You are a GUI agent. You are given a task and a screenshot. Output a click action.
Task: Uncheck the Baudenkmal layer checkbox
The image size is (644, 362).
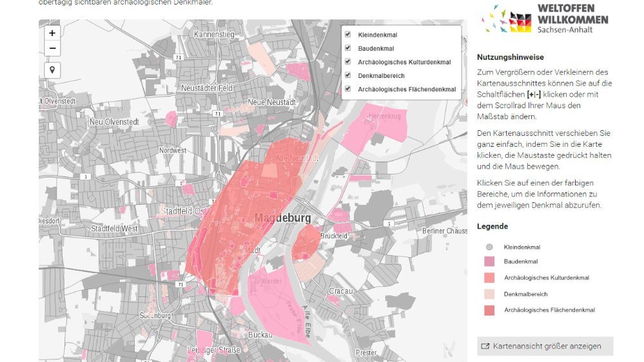point(348,48)
